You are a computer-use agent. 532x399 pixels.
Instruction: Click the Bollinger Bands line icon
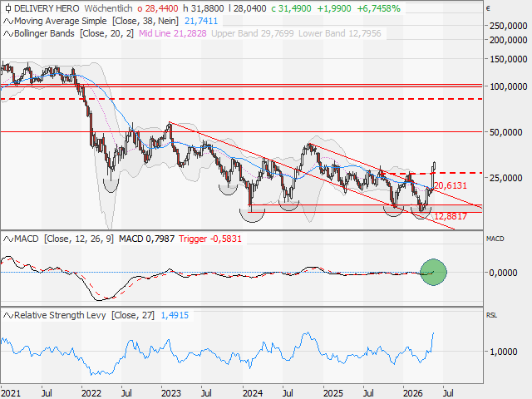(8, 33)
